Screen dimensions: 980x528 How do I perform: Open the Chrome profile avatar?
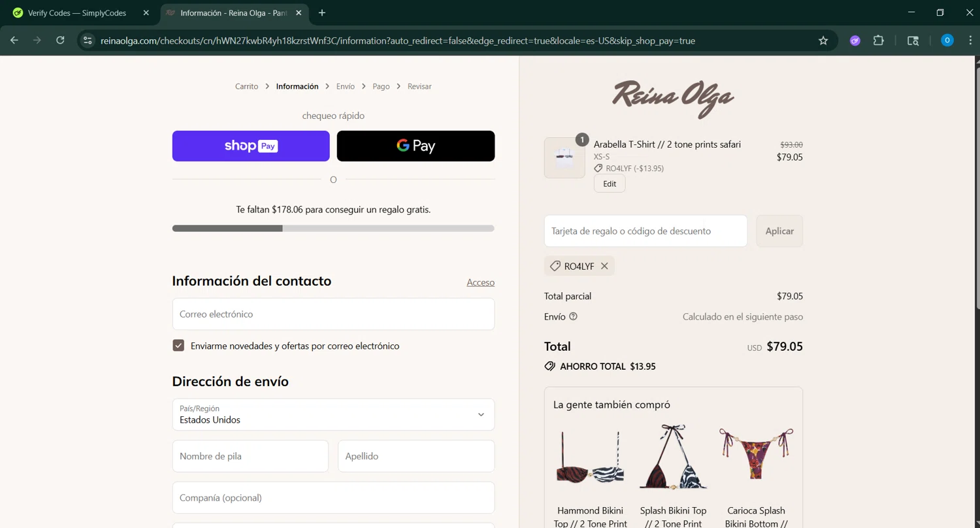coord(947,41)
